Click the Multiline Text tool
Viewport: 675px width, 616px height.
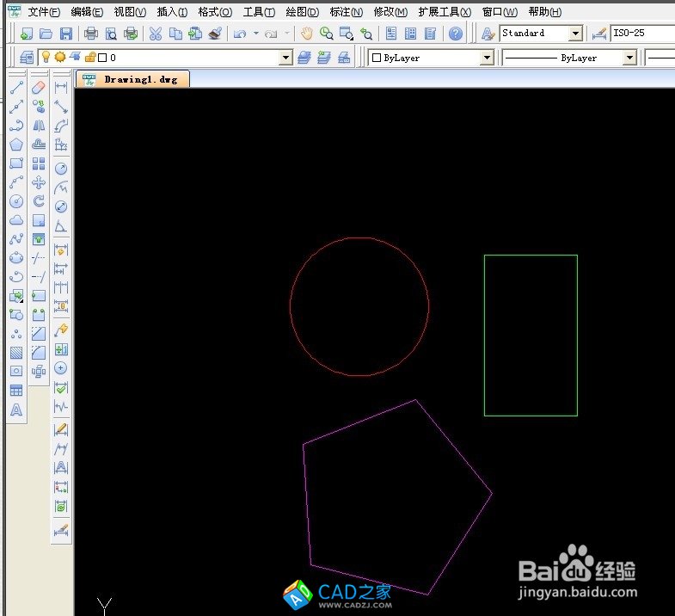point(16,410)
